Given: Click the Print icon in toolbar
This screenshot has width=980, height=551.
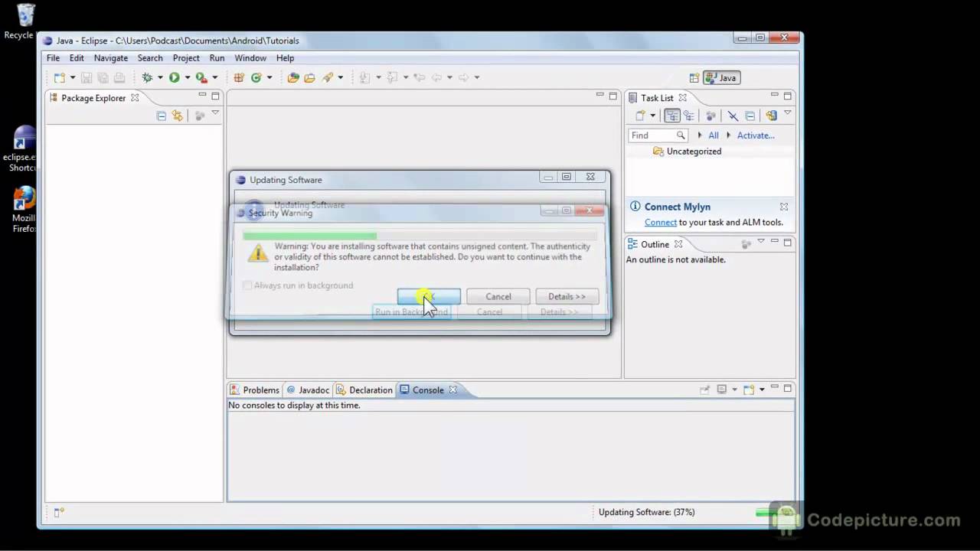Looking at the screenshot, I should [119, 77].
